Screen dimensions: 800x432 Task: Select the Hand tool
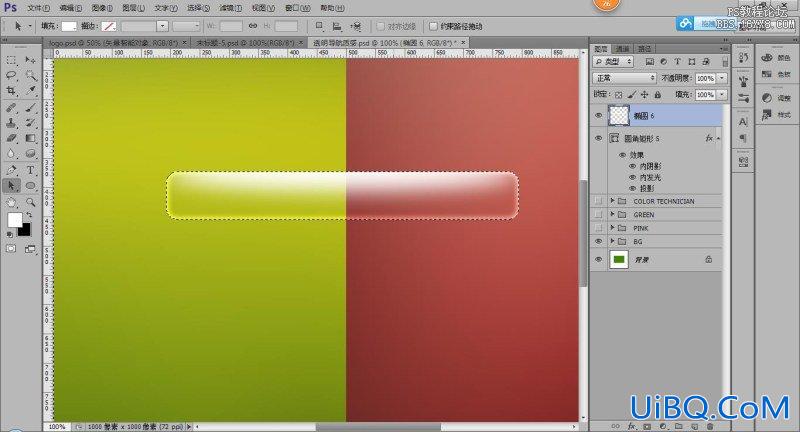point(11,202)
